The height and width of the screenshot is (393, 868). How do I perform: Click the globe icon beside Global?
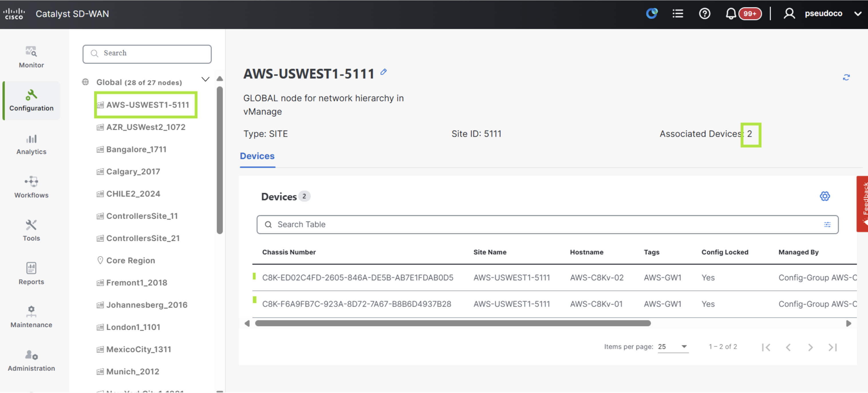pyautogui.click(x=85, y=82)
